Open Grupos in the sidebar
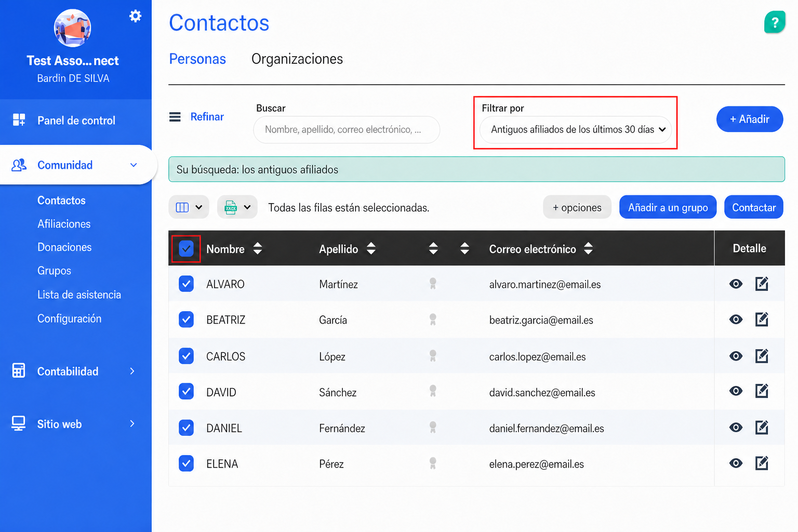The width and height of the screenshot is (798, 532). tap(54, 271)
